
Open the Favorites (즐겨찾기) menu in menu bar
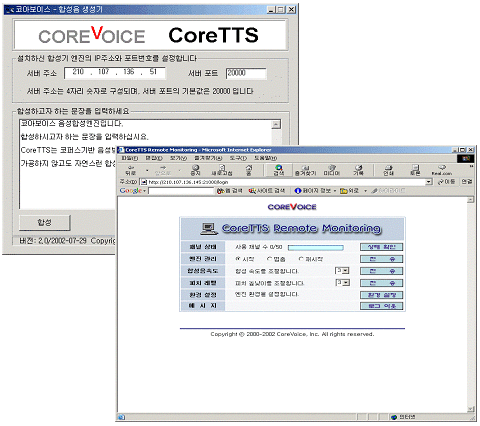208,158
